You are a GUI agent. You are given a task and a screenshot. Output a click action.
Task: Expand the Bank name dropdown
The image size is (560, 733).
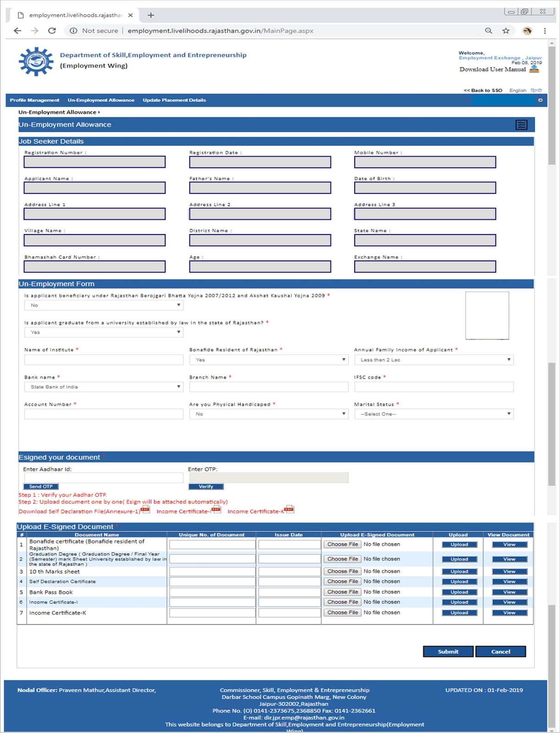104,387
